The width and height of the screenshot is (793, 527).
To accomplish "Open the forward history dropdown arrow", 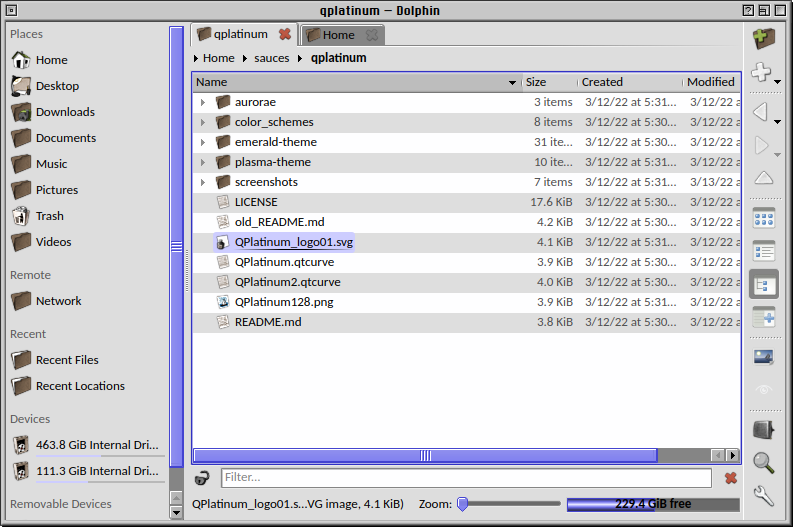I will pos(778,155).
